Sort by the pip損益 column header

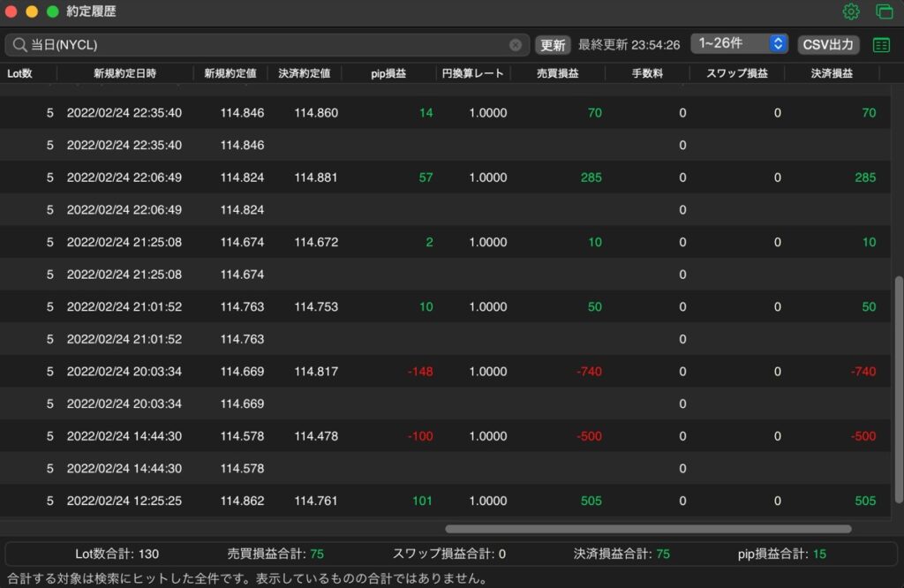388,73
